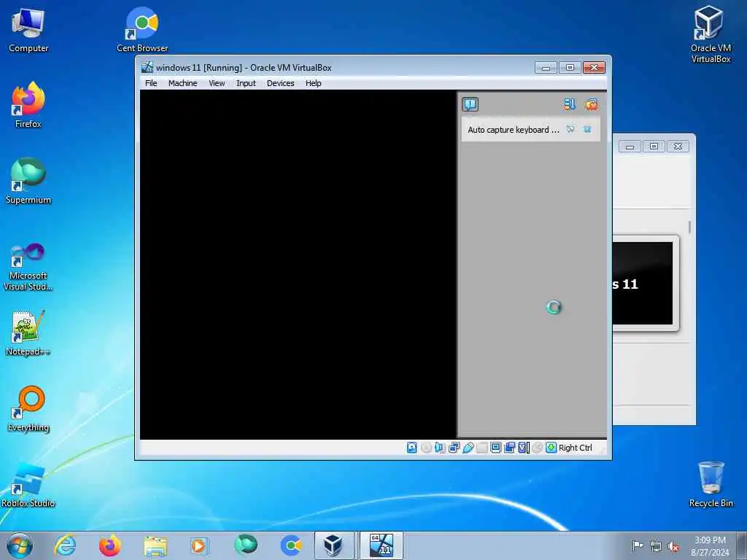Toggle the notification center button
Image resolution: width=747 pixels, height=560 pixels.
tap(471, 104)
